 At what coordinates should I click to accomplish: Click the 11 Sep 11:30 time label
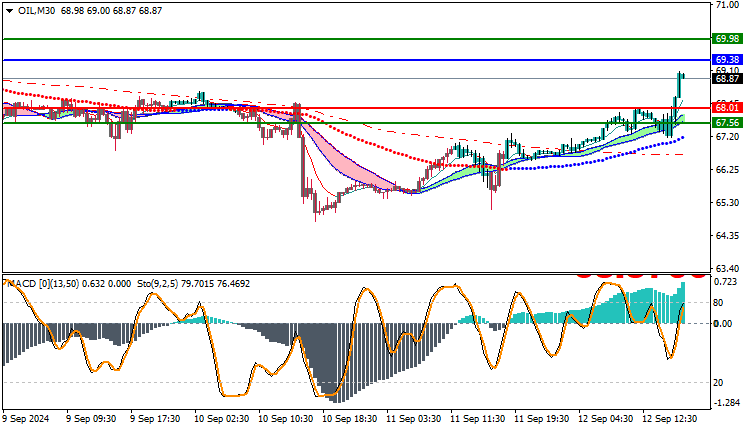coord(477,419)
